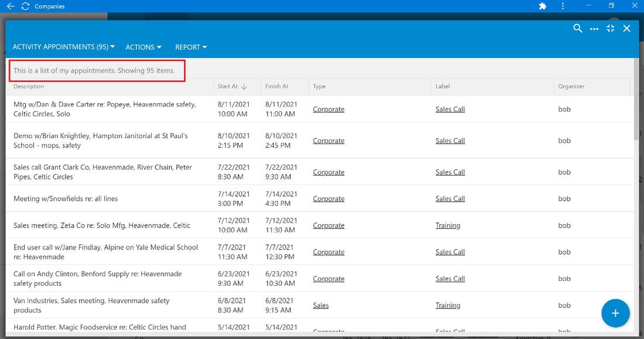Click the search magnifier icon
Viewport: 644px width, 339px height.
click(x=578, y=28)
